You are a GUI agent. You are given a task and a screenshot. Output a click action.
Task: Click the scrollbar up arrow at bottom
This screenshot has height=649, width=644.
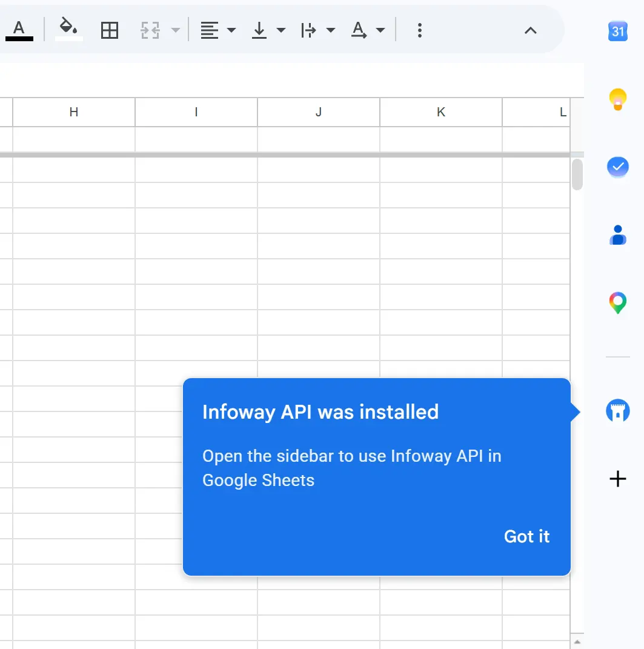pyautogui.click(x=577, y=642)
